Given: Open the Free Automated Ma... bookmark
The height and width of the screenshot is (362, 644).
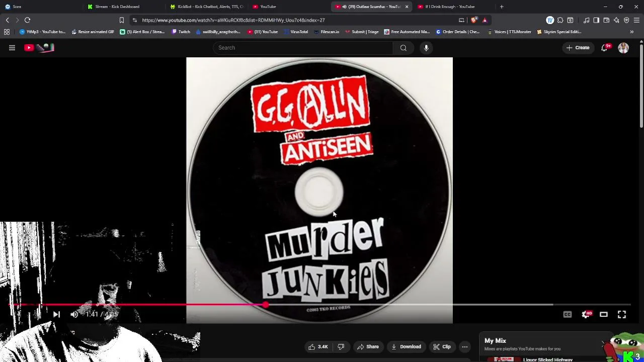Looking at the screenshot, I should (407, 32).
